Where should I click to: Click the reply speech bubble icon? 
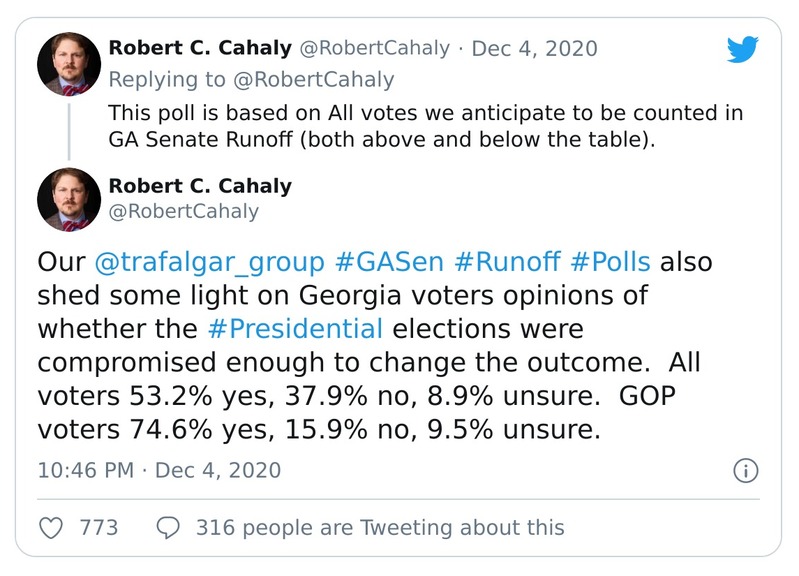click(x=169, y=527)
